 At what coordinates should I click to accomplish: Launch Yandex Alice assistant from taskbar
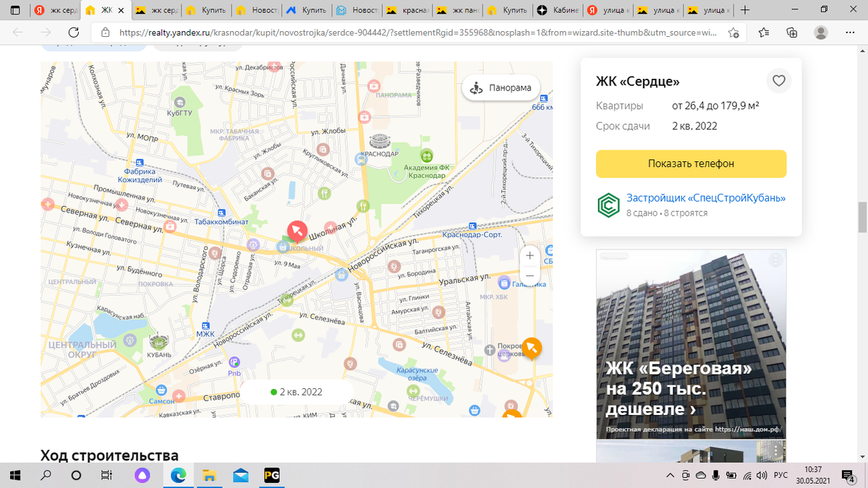pos(142,476)
